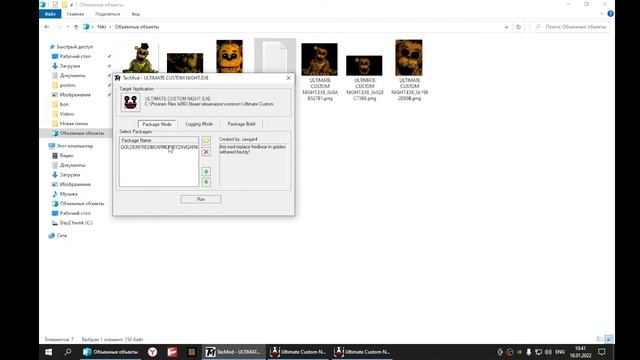Open the DayZ bomk (C:) drive
The width and height of the screenshot is (640, 360).
[76, 223]
